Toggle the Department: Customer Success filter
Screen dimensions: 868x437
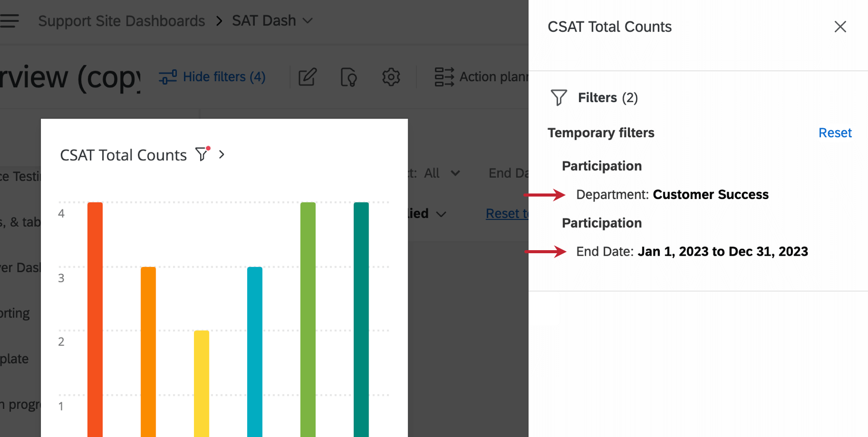click(x=672, y=195)
